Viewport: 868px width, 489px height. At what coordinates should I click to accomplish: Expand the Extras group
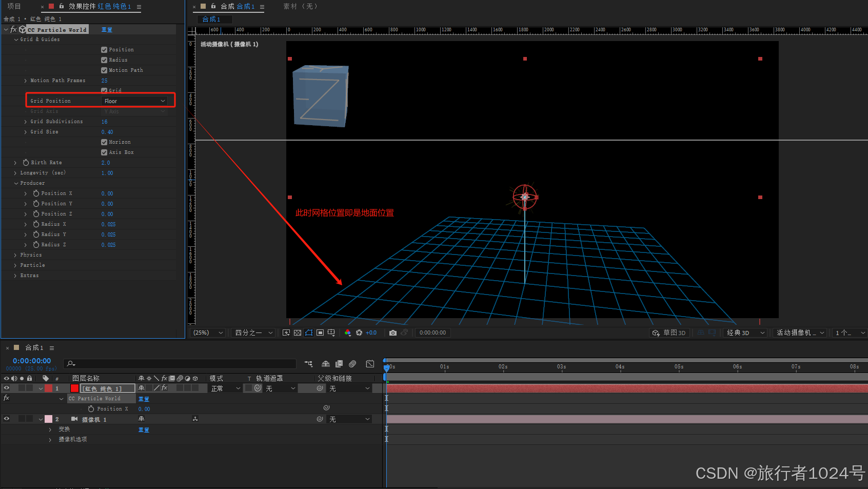click(15, 276)
